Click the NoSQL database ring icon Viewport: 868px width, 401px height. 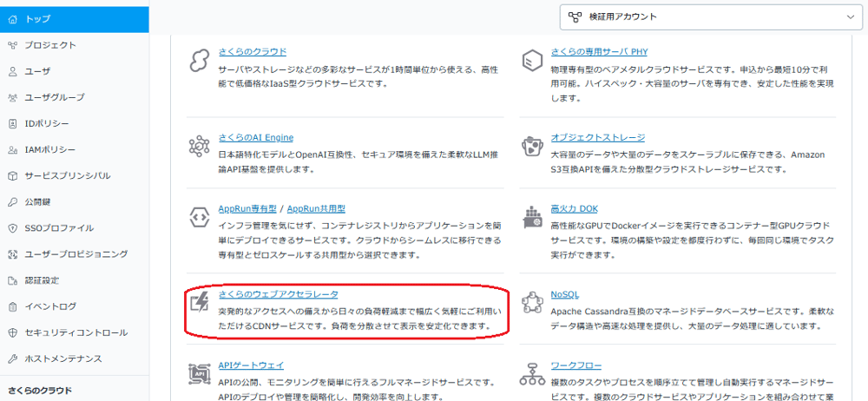(531, 303)
